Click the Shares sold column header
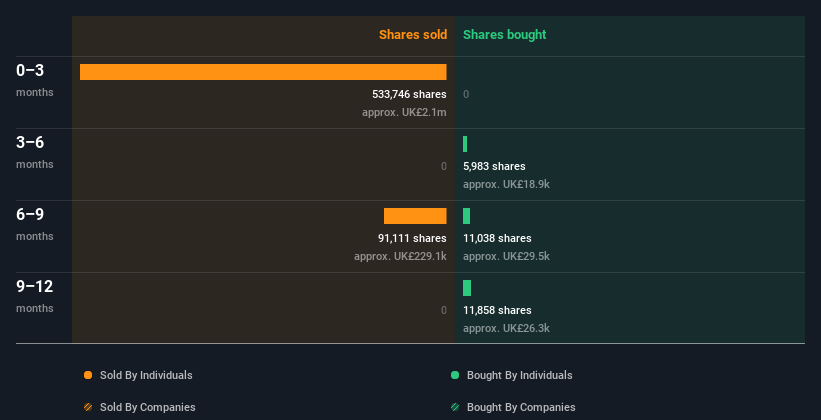Screen dimensions: 821x420 click(413, 35)
